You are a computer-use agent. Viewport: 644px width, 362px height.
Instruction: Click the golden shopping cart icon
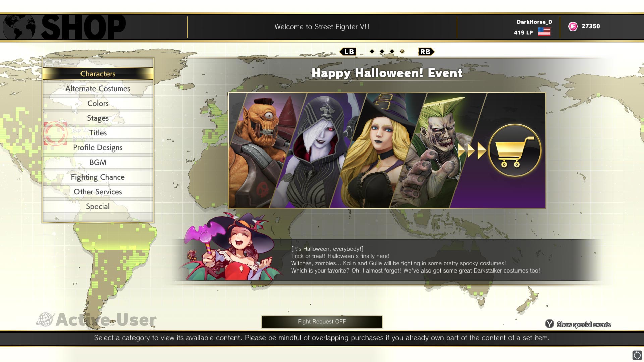pyautogui.click(x=515, y=150)
